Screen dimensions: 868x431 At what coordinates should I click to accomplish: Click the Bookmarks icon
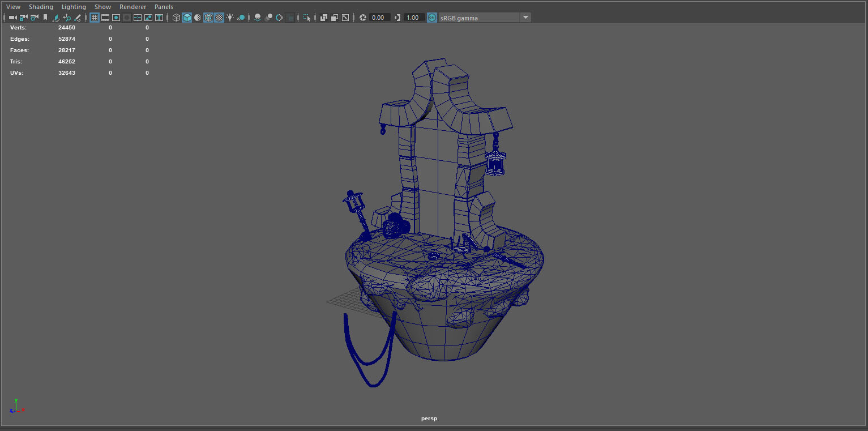pos(45,18)
